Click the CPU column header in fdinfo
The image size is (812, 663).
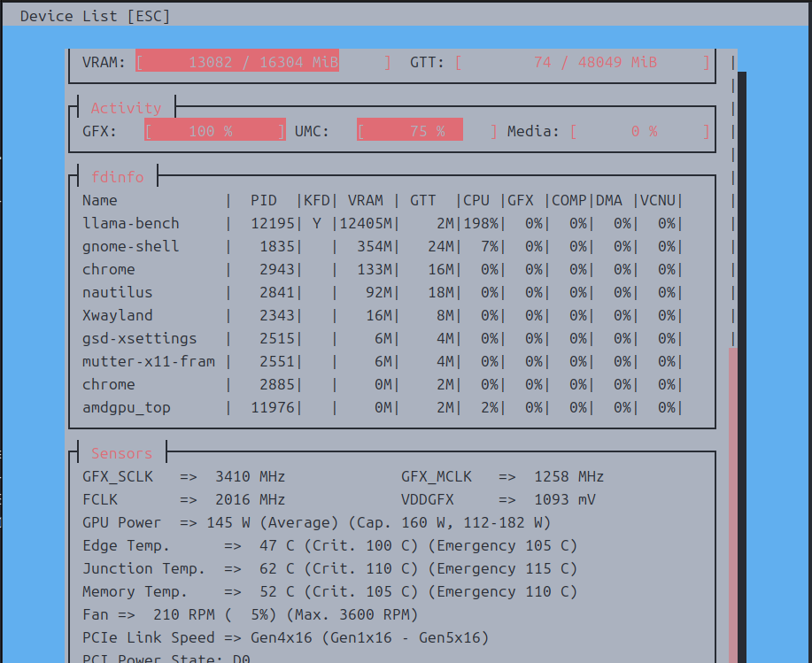476,200
